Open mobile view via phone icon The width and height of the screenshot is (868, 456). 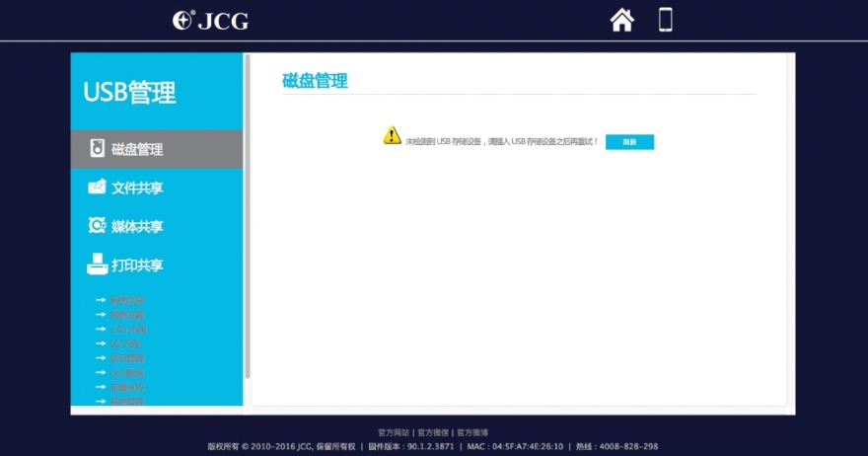pos(666,20)
